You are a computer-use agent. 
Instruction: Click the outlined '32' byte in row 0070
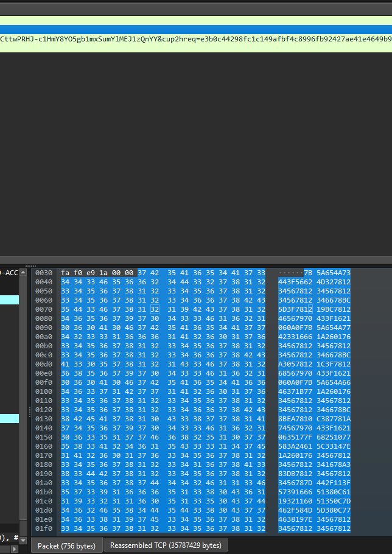tap(155, 309)
